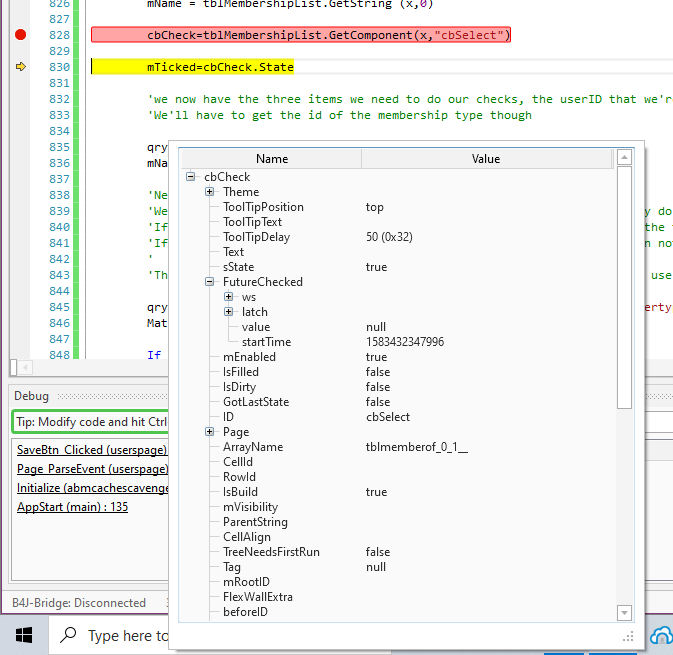This screenshot has width=673, height=655.
Task: Select the ToolTipText row
Action: pyautogui.click(x=397, y=222)
